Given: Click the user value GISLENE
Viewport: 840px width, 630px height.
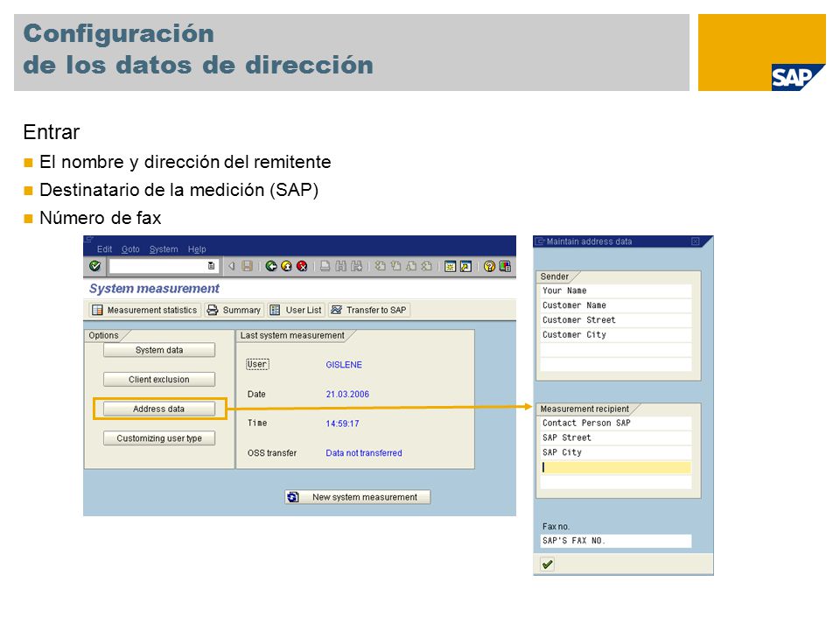Looking at the screenshot, I should (x=344, y=365).
